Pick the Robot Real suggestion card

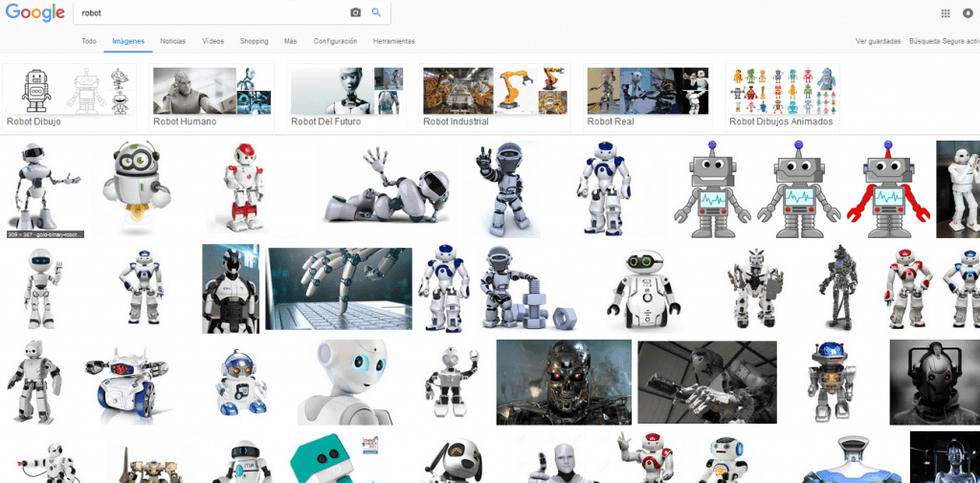(648, 98)
